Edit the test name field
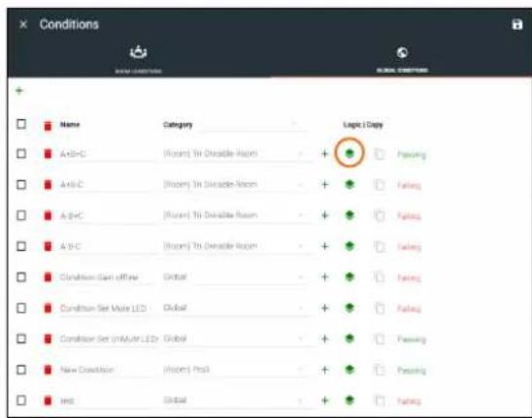Screen dimensions: 532x418 (x=108, y=402)
